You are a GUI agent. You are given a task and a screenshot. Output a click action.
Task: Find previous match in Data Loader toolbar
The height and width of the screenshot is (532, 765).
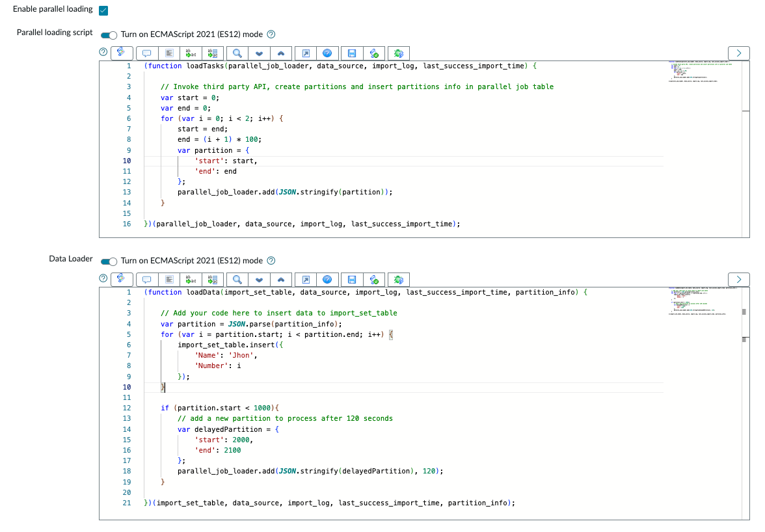pos(281,280)
